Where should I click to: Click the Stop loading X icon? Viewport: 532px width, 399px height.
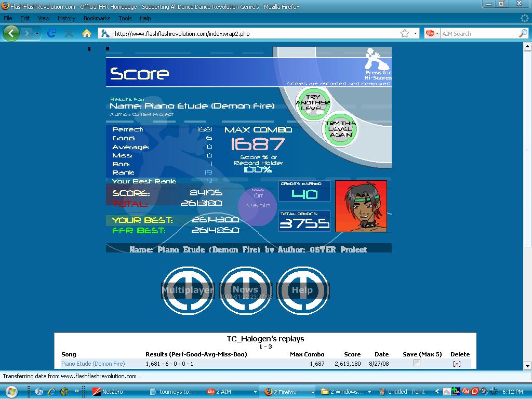coord(69,33)
